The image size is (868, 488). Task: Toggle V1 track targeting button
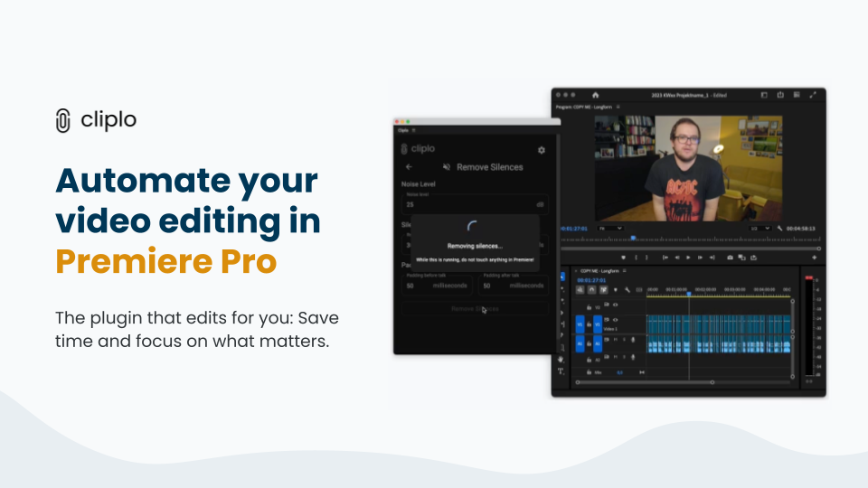(598, 324)
